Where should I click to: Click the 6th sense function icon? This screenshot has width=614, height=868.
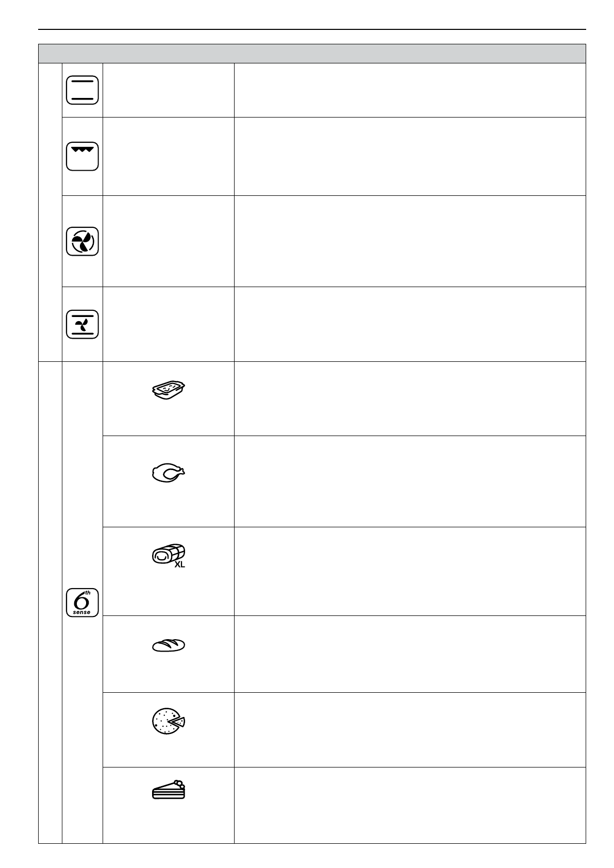82,603
